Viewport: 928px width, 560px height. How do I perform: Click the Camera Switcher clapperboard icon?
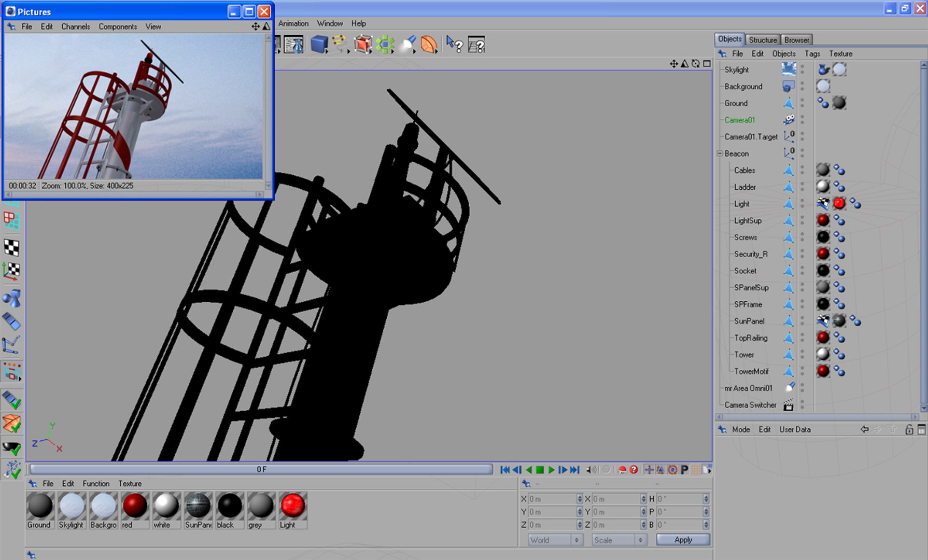coord(789,405)
